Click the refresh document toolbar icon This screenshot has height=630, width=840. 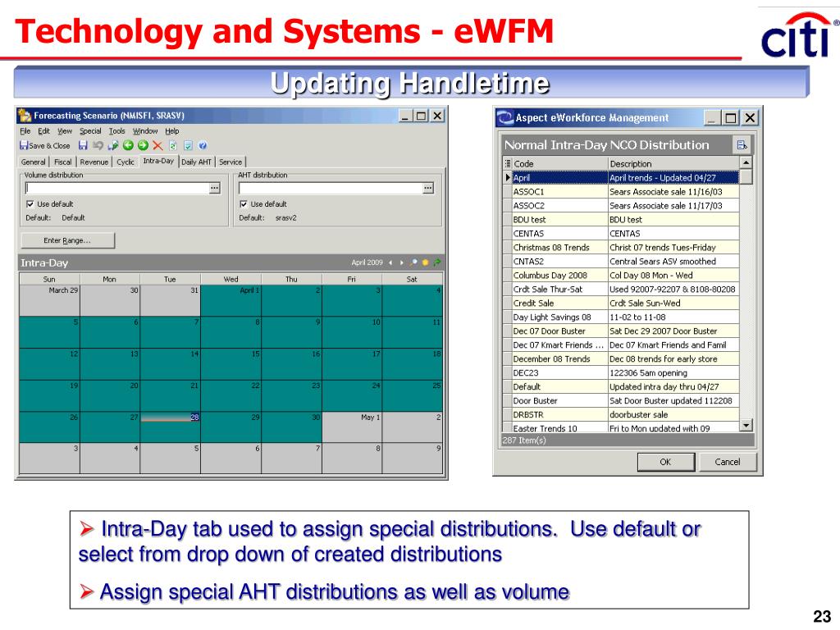click(x=173, y=145)
